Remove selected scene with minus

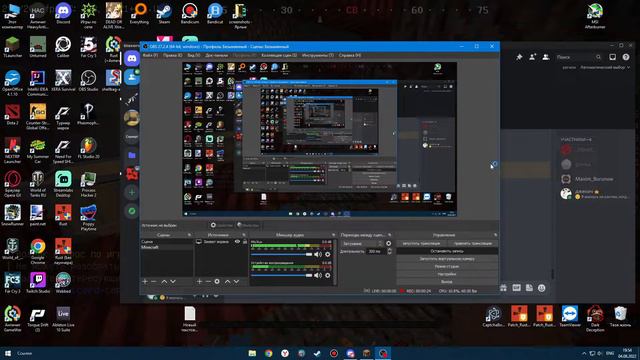pos(153,282)
